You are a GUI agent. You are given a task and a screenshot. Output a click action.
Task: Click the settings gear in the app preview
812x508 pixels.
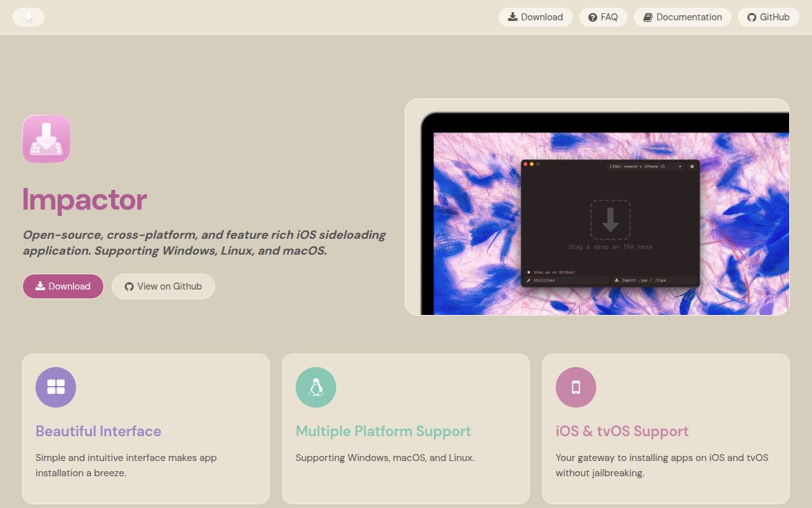692,166
